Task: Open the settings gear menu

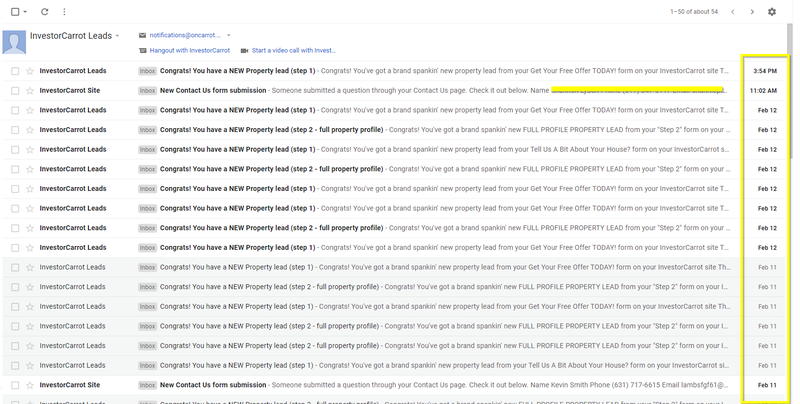Action: pyautogui.click(x=772, y=11)
